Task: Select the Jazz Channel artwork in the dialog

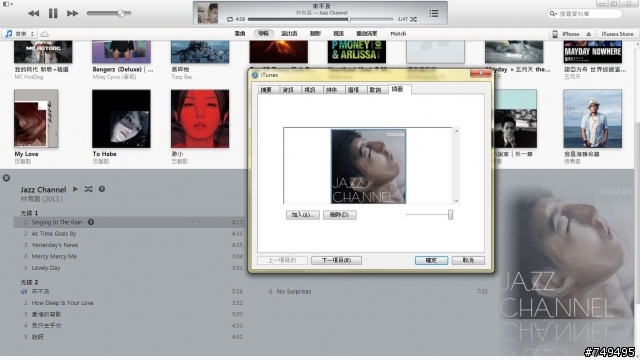Action: (x=368, y=167)
